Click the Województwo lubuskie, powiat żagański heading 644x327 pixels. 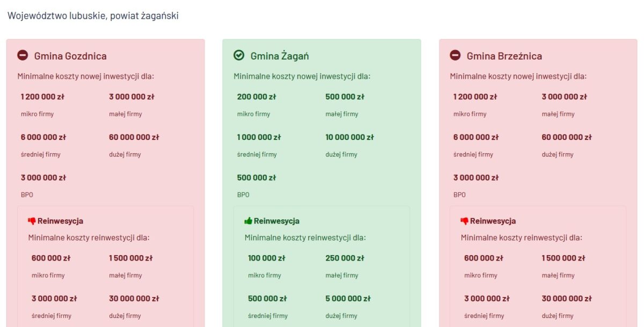coord(93,16)
